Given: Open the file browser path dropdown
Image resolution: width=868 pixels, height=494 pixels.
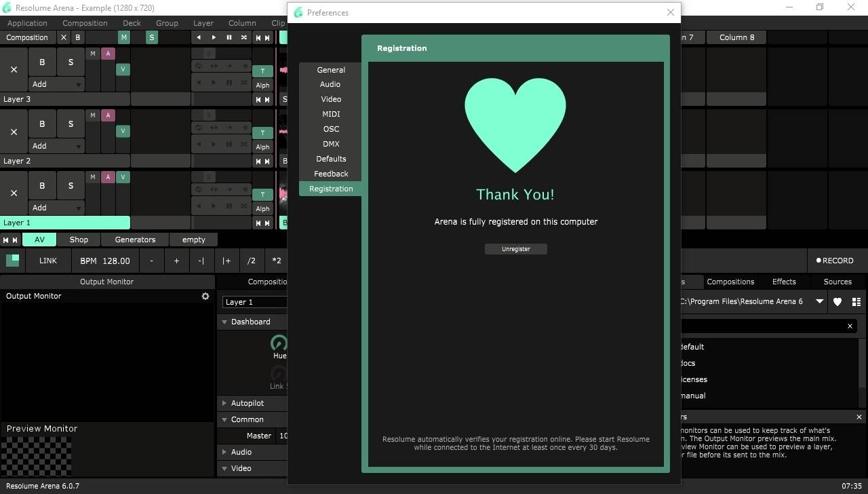Looking at the screenshot, I should (x=820, y=302).
